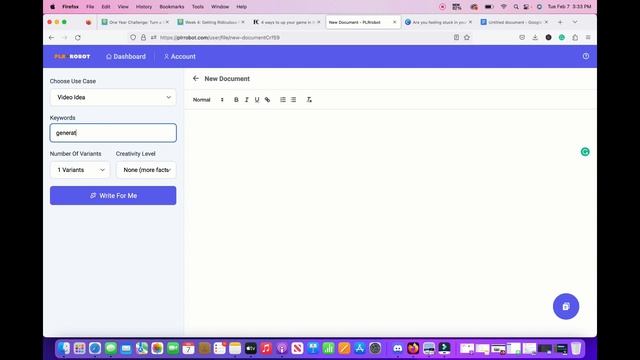The image size is (640, 360).
Task: Click the Grammarly extension toolbar icon
Action: pyautogui.click(x=562, y=38)
